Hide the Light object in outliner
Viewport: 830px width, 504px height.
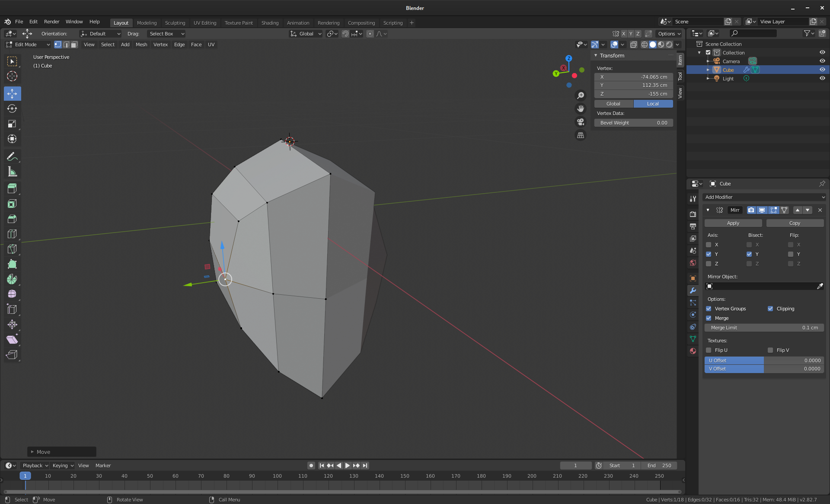coord(822,79)
